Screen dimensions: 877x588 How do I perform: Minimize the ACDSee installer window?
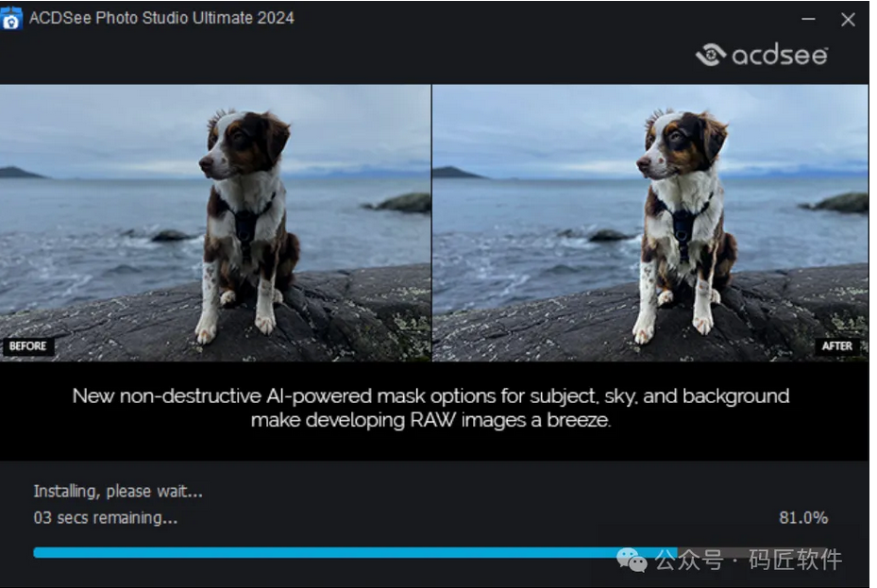(808, 19)
